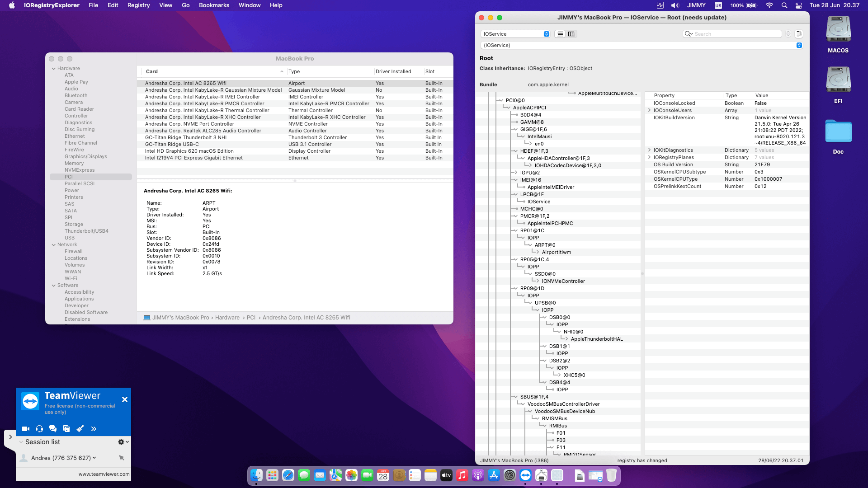The height and width of the screenshot is (488, 868).
Task: Click Hardware in the path bar
Action: click(227, 318)
